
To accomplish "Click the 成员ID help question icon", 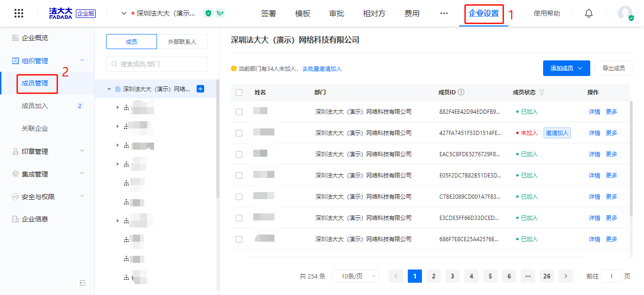I will pos(461,92).
